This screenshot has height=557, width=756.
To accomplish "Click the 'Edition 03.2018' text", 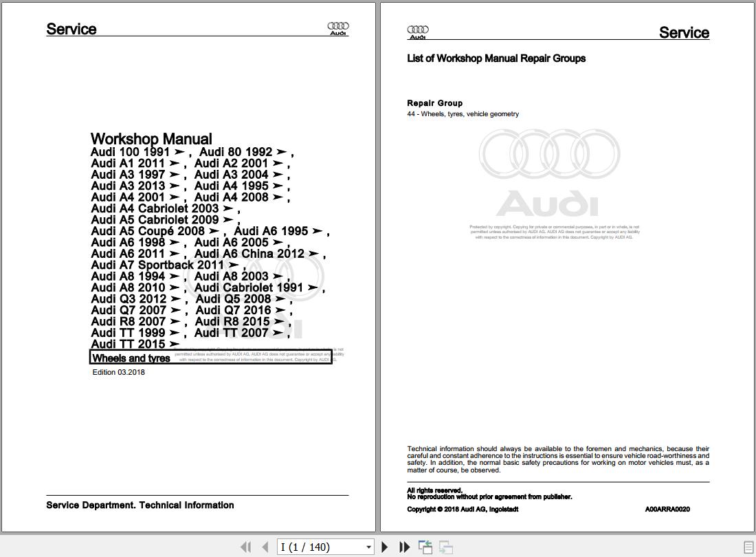I will point(119,372).
